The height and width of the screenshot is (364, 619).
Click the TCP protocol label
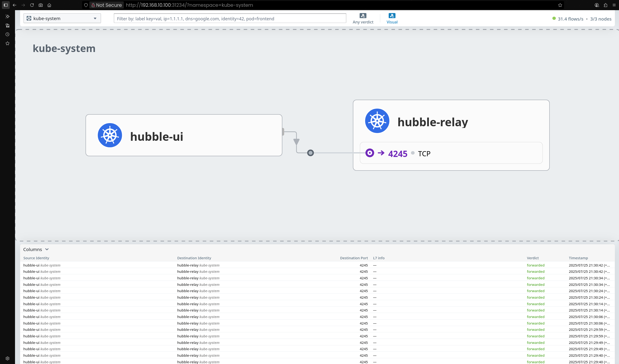[424, 154]
